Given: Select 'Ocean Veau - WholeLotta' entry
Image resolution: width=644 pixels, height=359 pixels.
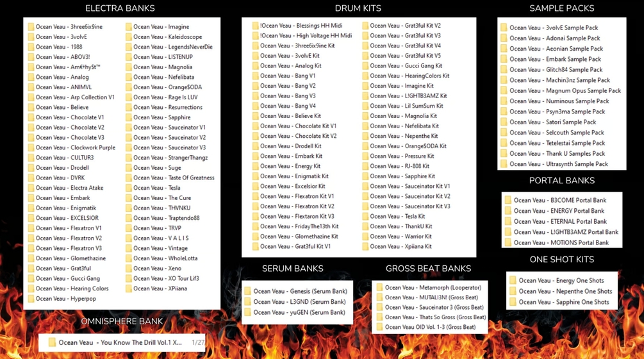Looking at the screenshot, I should pos(165,258).
